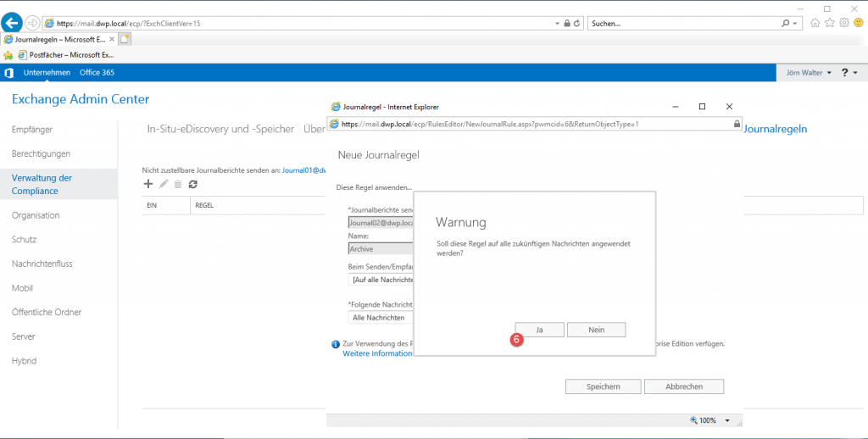Click the Abbrechen button
The width and height of the screenshot is (868, 439).
pyautogui.click(x=683, y=386)
